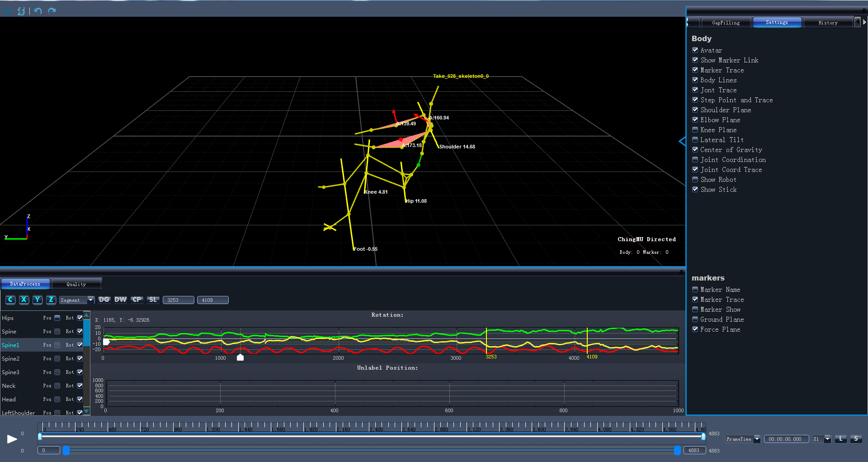Screen dimensions: 868x462
Task: Toggle Neck Rot checkbox
Action: click(x=80, y=386)
